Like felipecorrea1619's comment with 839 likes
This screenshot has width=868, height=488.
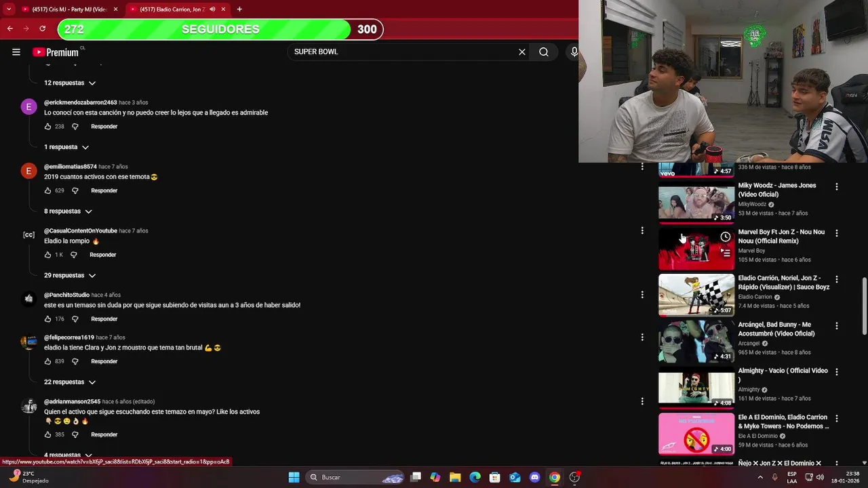pyautogui.click(x=47, y=361)
